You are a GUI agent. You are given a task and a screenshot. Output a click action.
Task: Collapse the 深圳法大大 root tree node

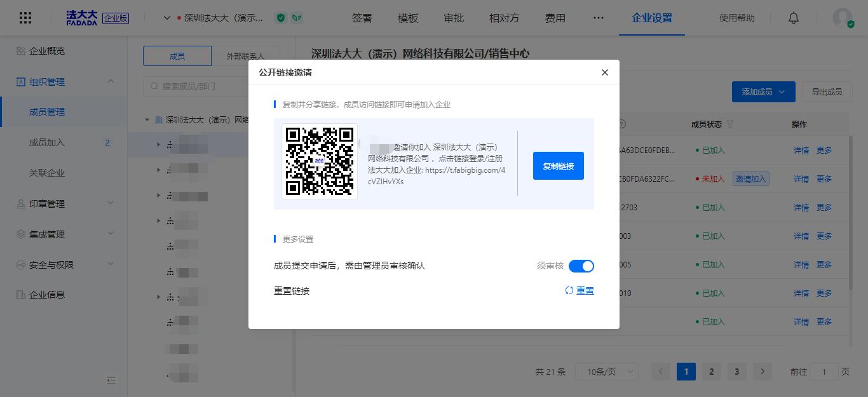click(147, 119)
